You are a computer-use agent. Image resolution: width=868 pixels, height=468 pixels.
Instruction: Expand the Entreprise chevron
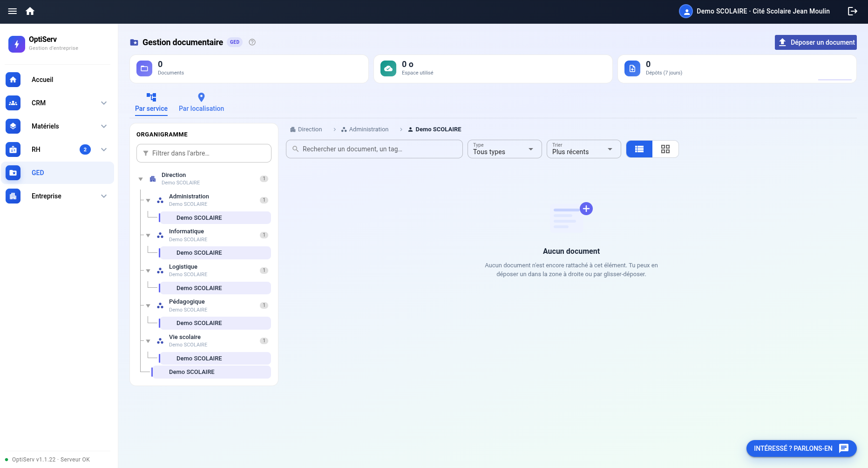(104, 196)
